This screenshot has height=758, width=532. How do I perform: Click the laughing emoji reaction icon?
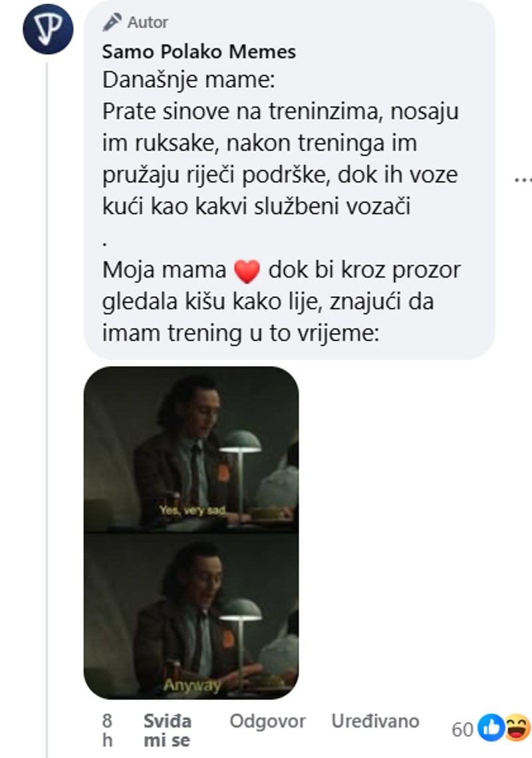click(x=517, y=727)
